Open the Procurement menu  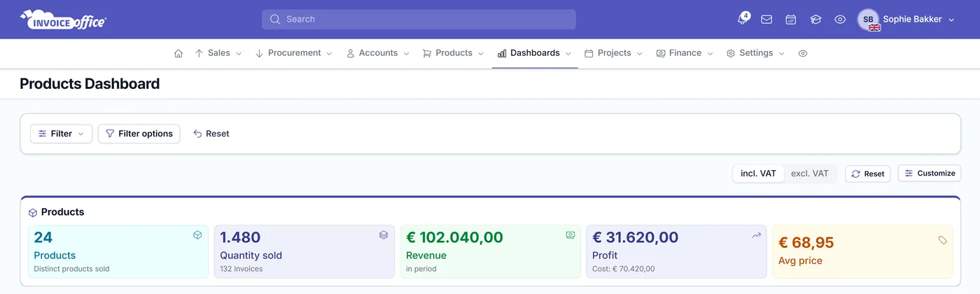(x=293, y=53)
